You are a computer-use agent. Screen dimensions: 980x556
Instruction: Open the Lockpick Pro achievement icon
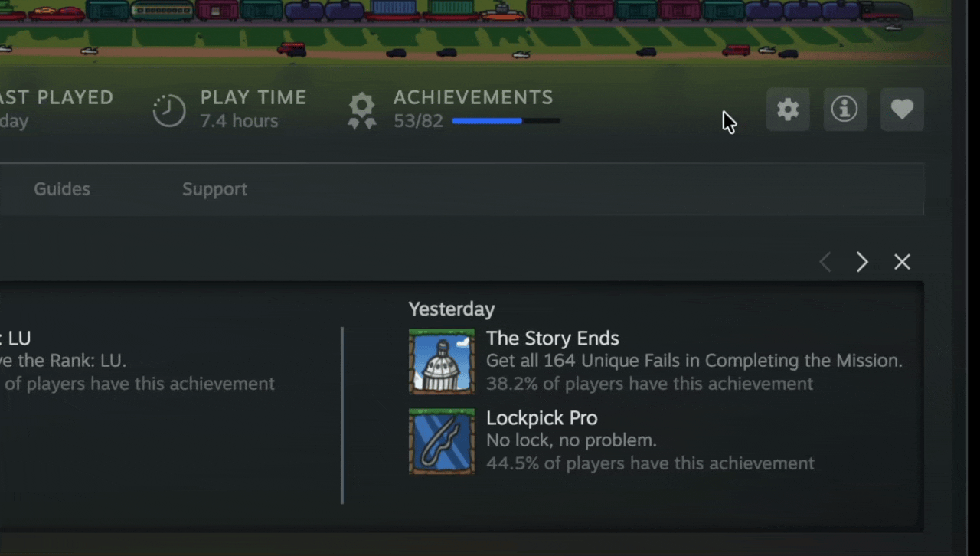[x=442, y=442]
